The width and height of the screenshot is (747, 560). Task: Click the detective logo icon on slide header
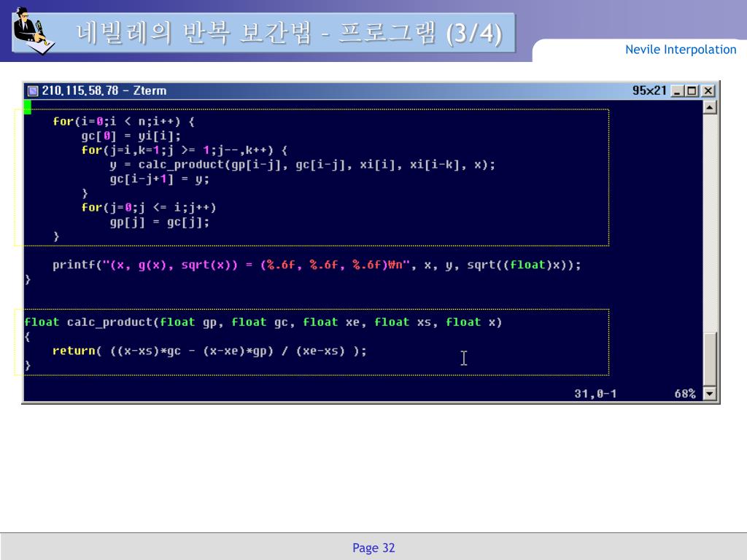click(x=33, y=31)
